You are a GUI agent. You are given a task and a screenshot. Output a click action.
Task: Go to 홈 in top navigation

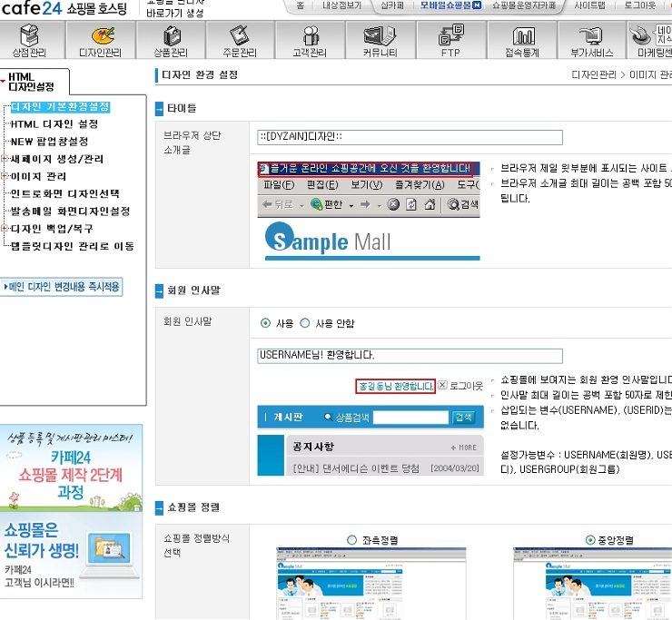tap(301, 5)
